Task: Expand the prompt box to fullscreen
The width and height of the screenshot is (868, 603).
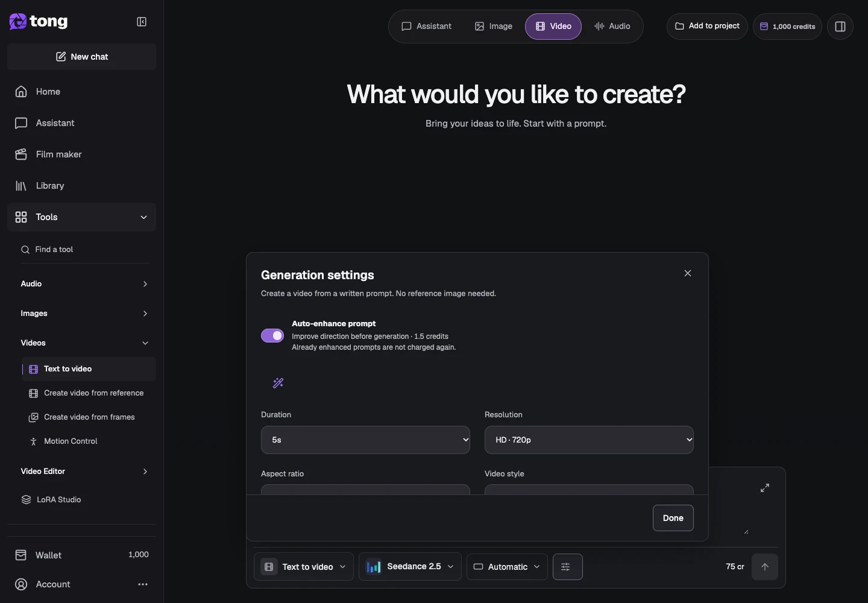Action: pos(765,488)
